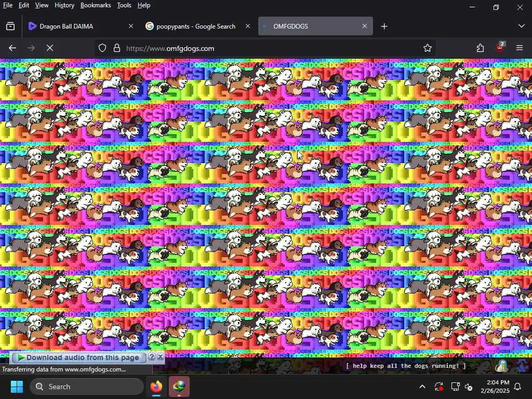Image resolution: width=532 pixels, height=399 pixels.
Task: Open a new tab with plus button
Action: coord(384,26)
